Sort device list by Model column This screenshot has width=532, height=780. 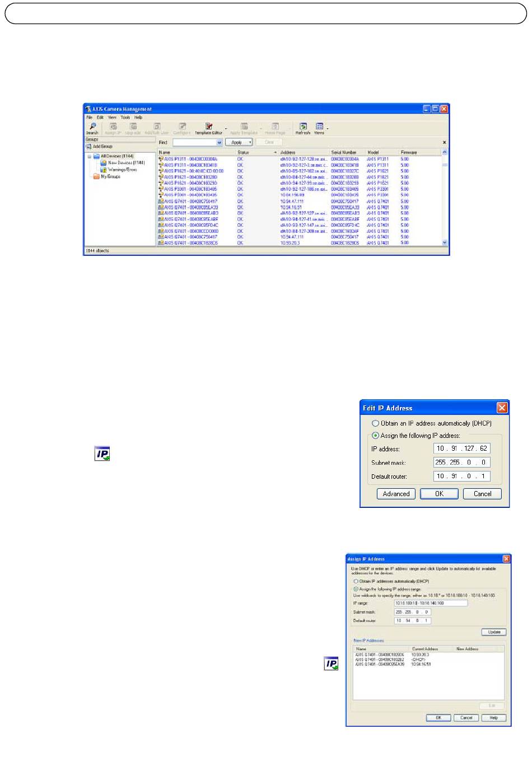382,152
